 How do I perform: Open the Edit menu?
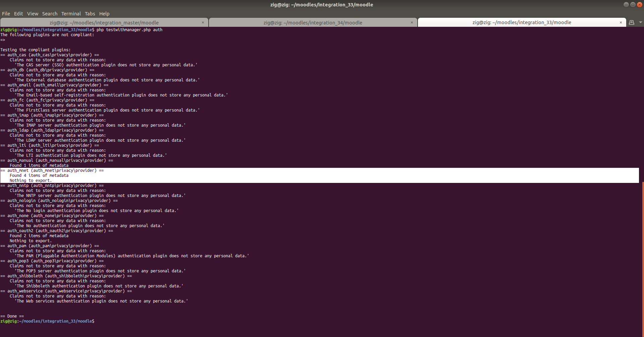18,14
